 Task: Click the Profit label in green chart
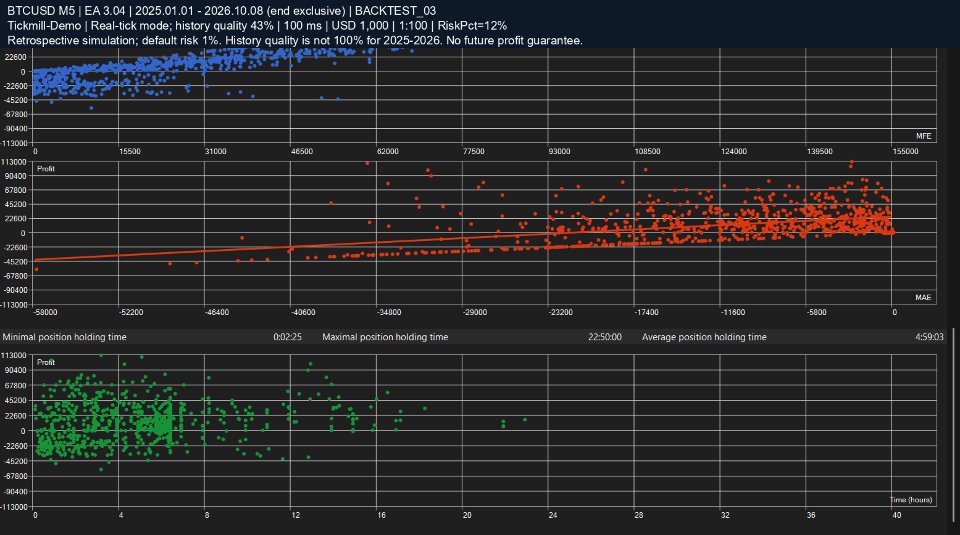point(46,362)
